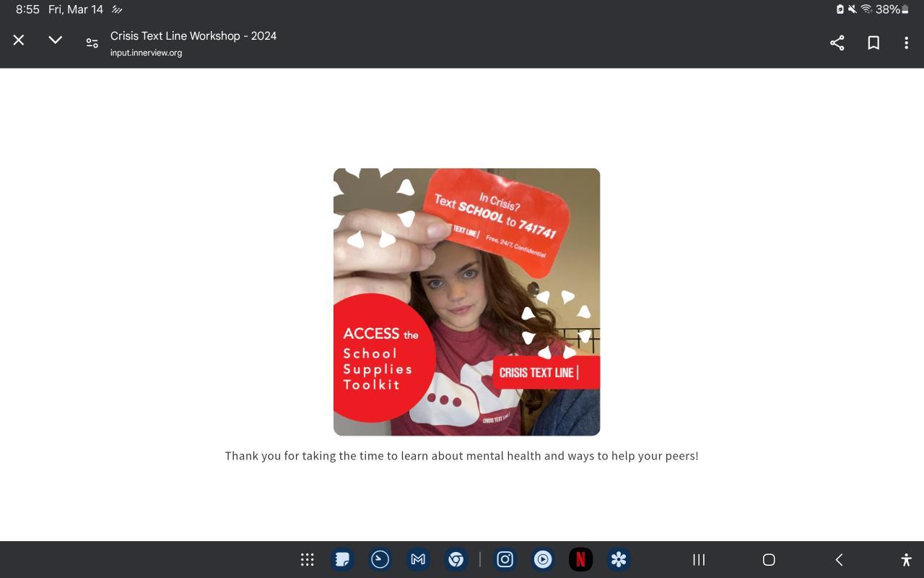Open the Gallery flower icon app
The width and height of the screenshot is (924, 578).
[619, 559]
